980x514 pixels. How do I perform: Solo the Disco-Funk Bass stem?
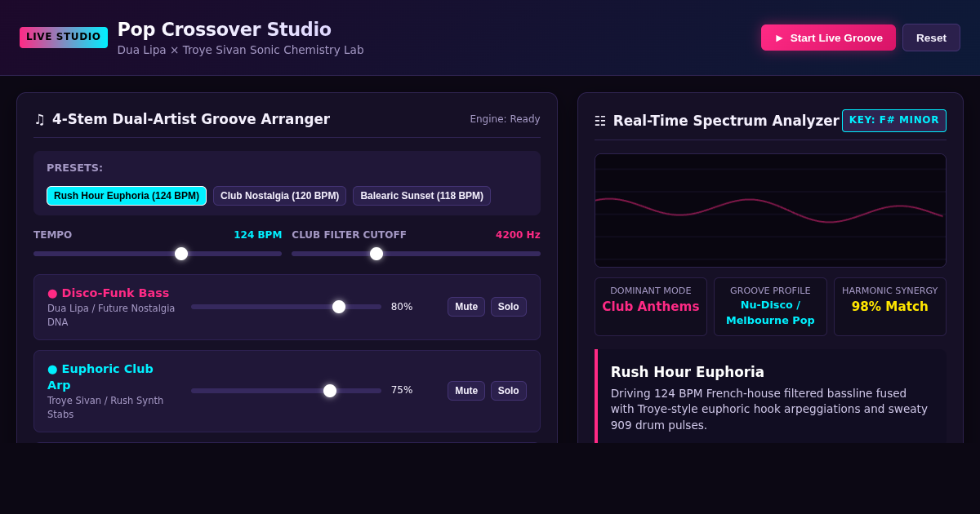click(509, 307)
